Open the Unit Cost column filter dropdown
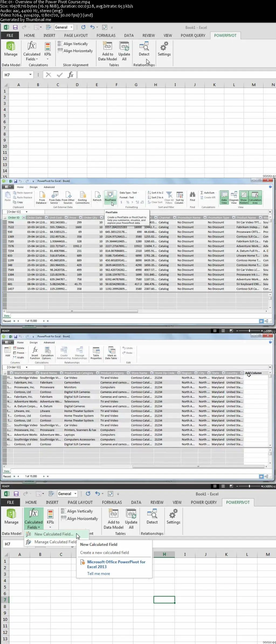276x644 pixels. click(66, 217)
